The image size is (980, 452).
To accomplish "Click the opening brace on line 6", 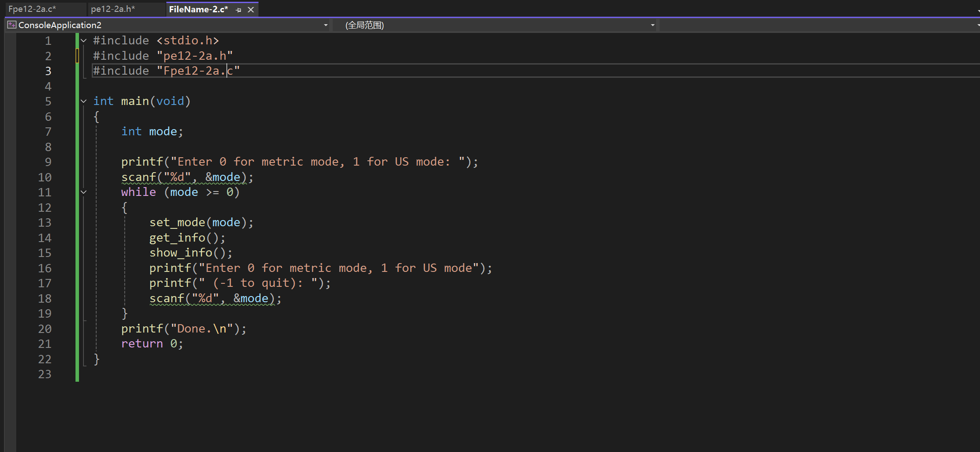I will pyautogui.click(x=97, y=116).
